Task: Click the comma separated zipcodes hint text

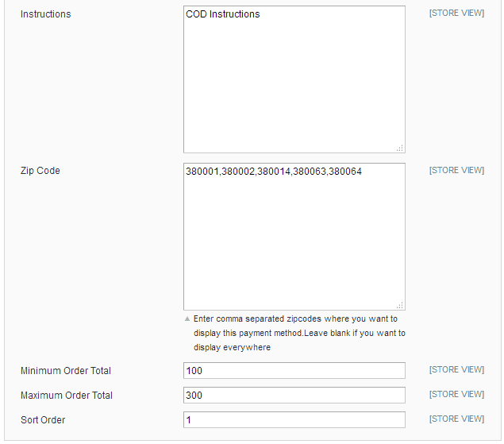Action: point(299,333)
